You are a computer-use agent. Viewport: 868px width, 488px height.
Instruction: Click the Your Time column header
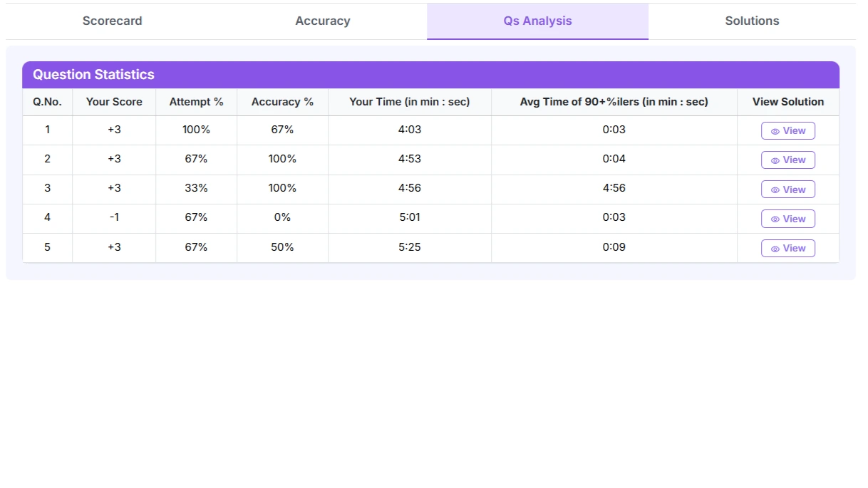pos(409,102)
